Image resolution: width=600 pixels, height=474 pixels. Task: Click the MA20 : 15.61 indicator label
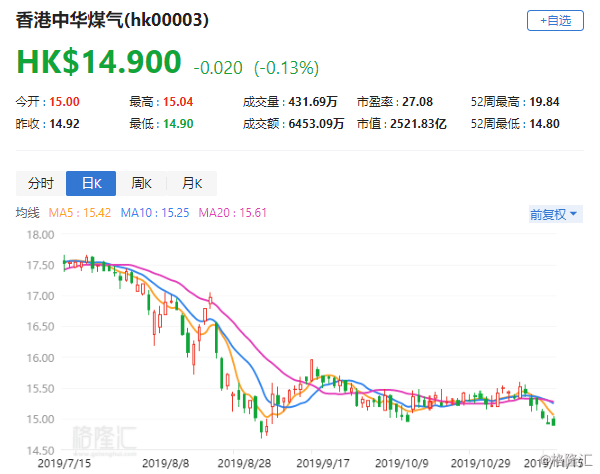(x=233, y=213)
